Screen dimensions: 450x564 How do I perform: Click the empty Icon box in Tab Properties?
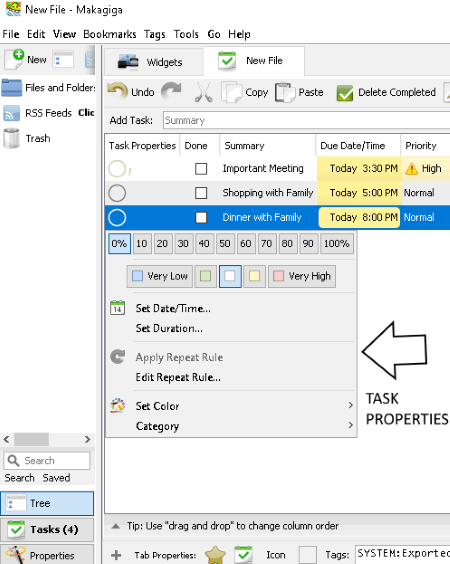tap(308, 555)
